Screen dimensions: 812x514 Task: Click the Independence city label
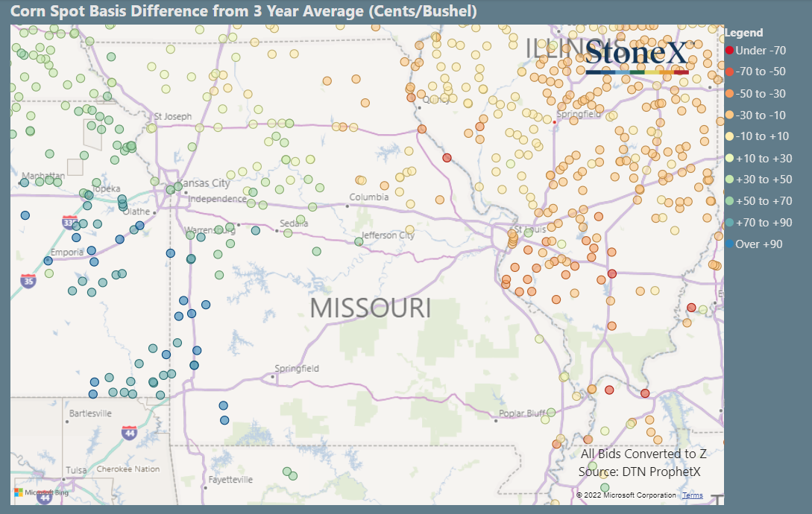[x=218, y=199]
